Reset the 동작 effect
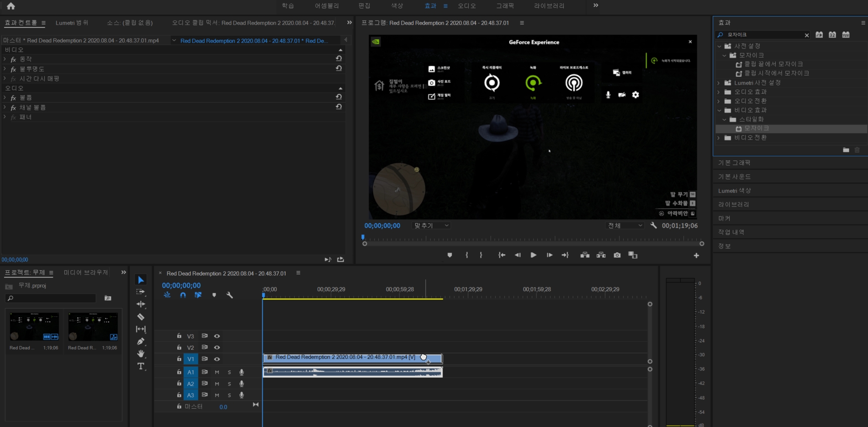 click(x=339, y=59)
